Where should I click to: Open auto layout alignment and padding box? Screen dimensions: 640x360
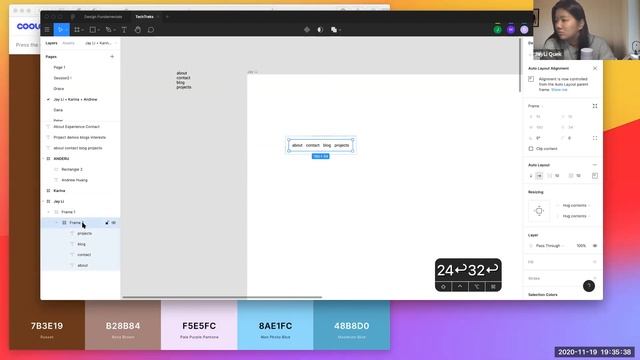click(x=595, y=176)
